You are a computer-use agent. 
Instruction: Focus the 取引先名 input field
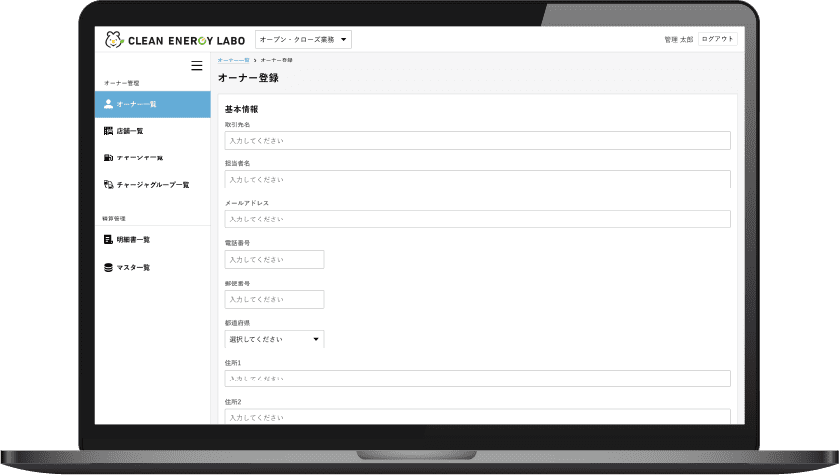click(477, 141)
